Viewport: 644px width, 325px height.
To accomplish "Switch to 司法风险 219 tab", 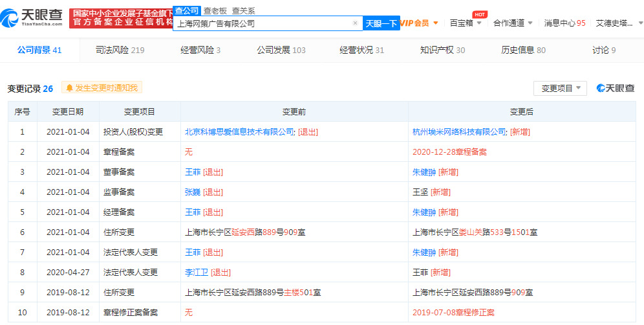I will pyautogui.click(x=120, y=50).
